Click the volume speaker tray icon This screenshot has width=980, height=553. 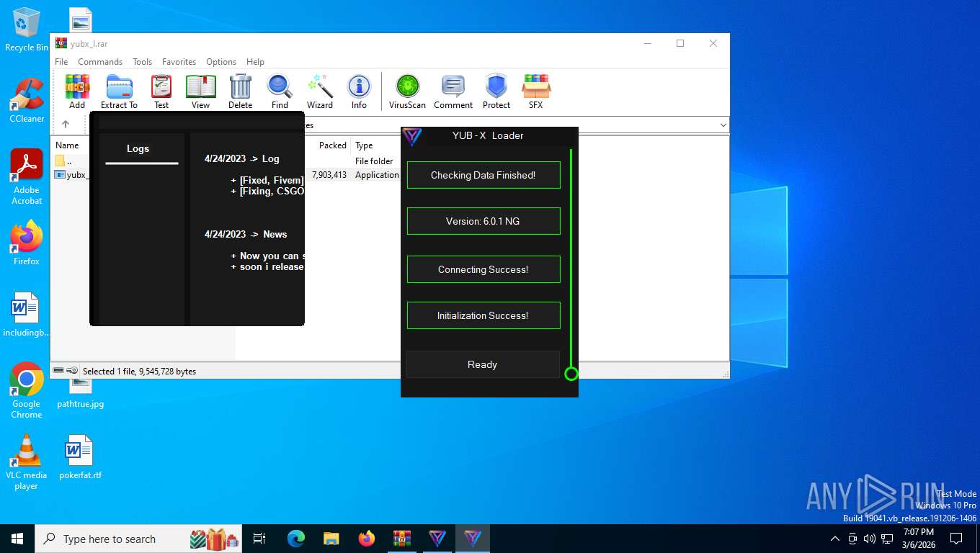coord(870,539)
